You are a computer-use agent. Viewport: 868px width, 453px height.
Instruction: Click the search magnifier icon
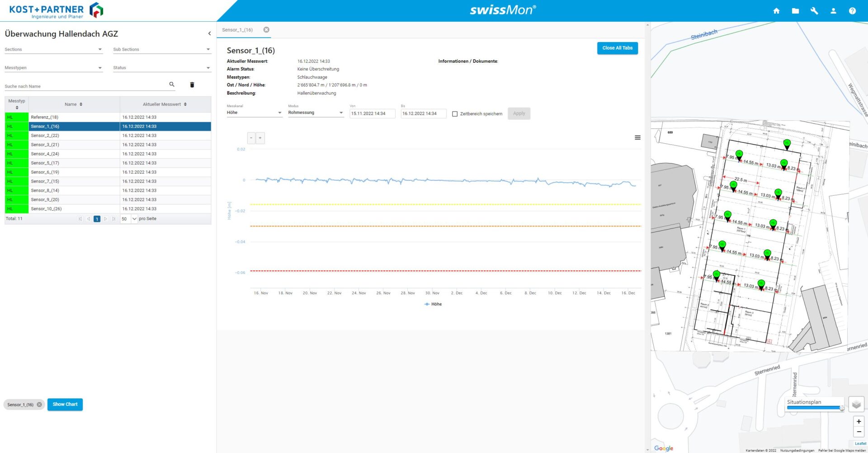[172, 85]
